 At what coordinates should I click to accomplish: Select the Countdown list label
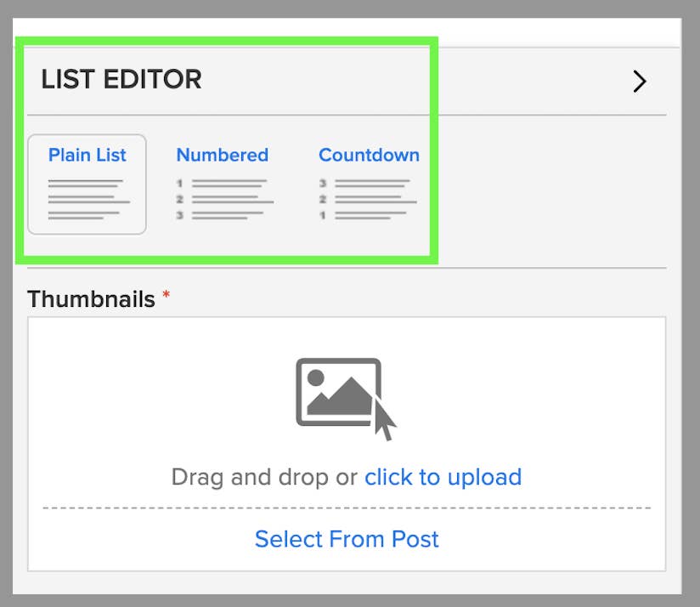(x=369, y=155)
